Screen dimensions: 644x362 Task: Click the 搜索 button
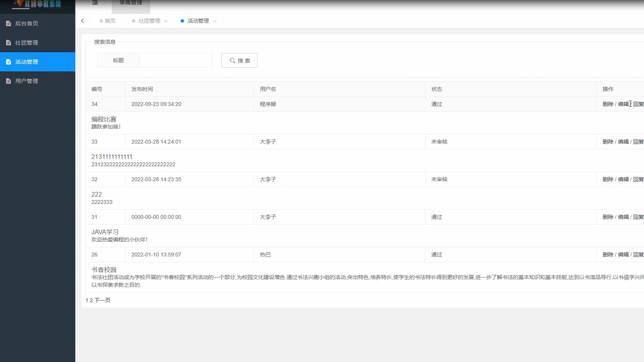tap(239, 60)
